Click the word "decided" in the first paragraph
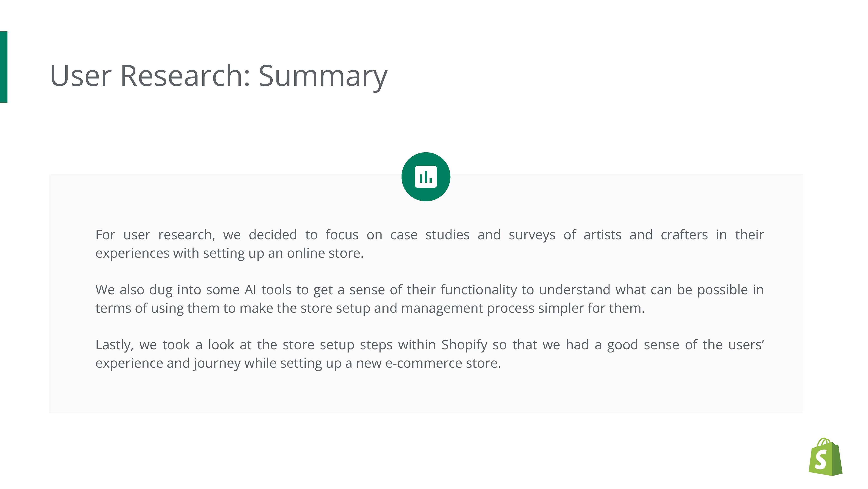Screen dimensions: 868x489 (x=273, y=235)
